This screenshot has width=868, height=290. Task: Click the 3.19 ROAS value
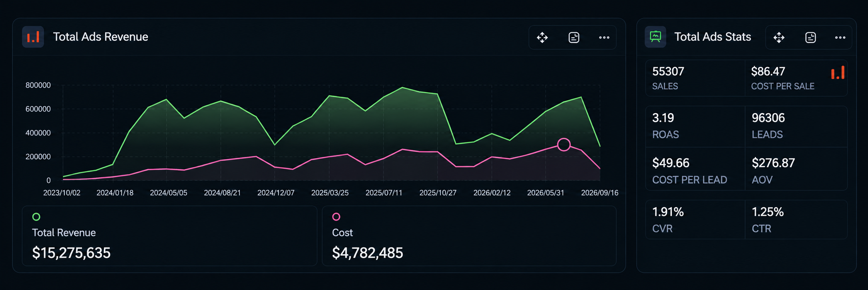click(663, 118)
